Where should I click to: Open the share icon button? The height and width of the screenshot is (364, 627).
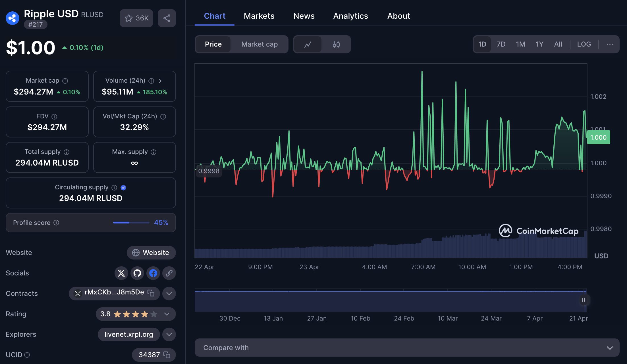167,18
